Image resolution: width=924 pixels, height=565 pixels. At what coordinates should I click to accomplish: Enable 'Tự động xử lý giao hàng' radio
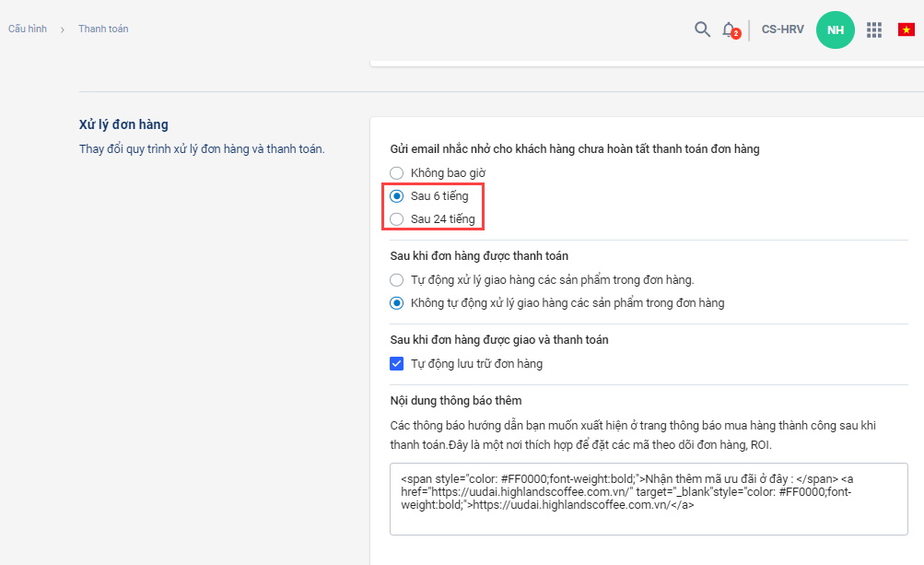point(397,280)
